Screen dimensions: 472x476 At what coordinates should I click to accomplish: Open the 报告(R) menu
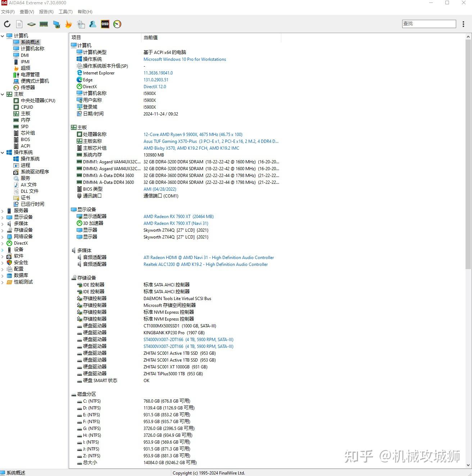click(46, 12)
